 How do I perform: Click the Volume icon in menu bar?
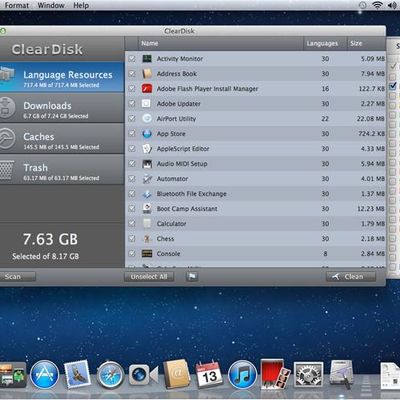click(392, 5)
